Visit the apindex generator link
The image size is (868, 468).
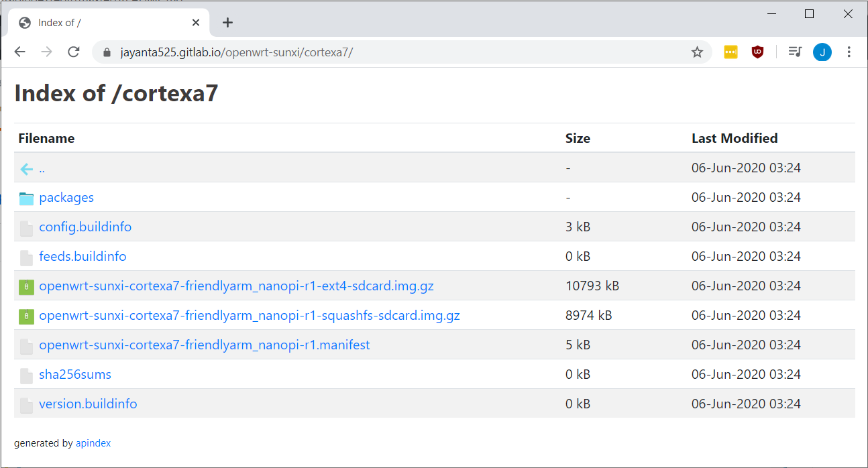pos(93,443)
